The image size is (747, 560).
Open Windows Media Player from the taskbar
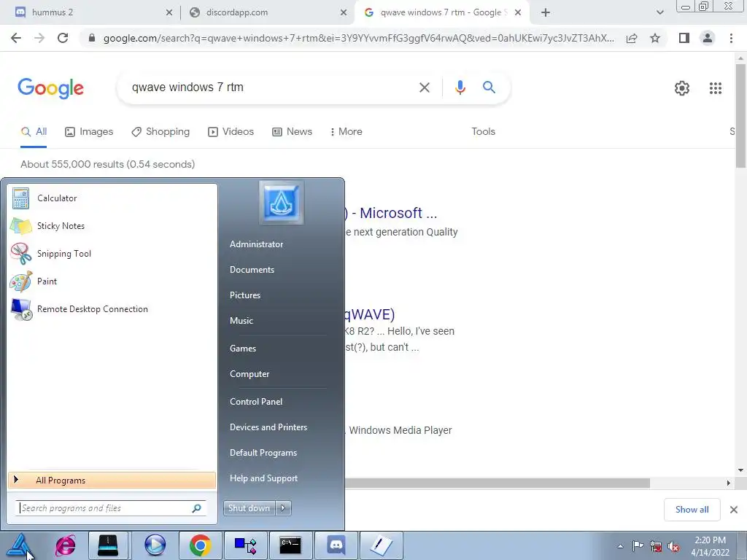pos(155,545)
